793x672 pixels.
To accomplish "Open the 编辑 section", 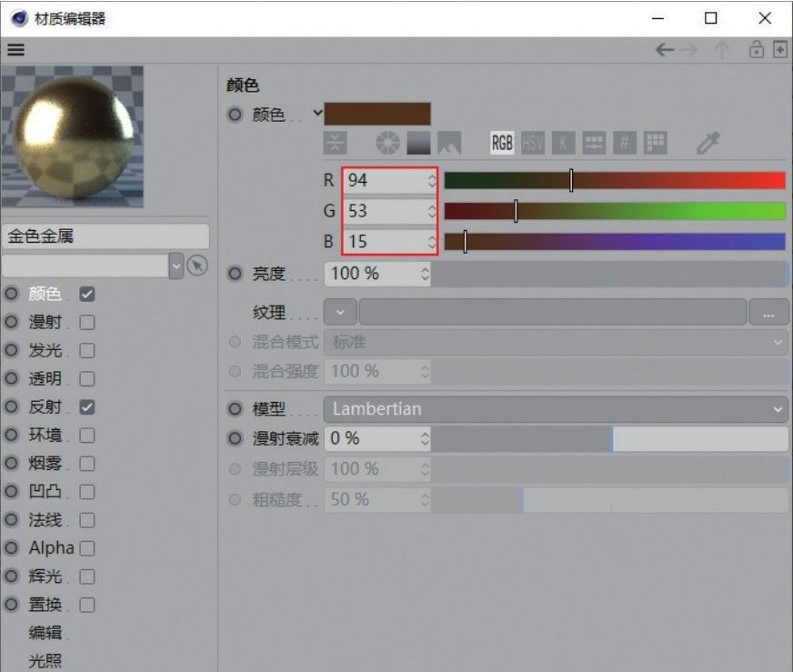I will (x=45, y=633).
